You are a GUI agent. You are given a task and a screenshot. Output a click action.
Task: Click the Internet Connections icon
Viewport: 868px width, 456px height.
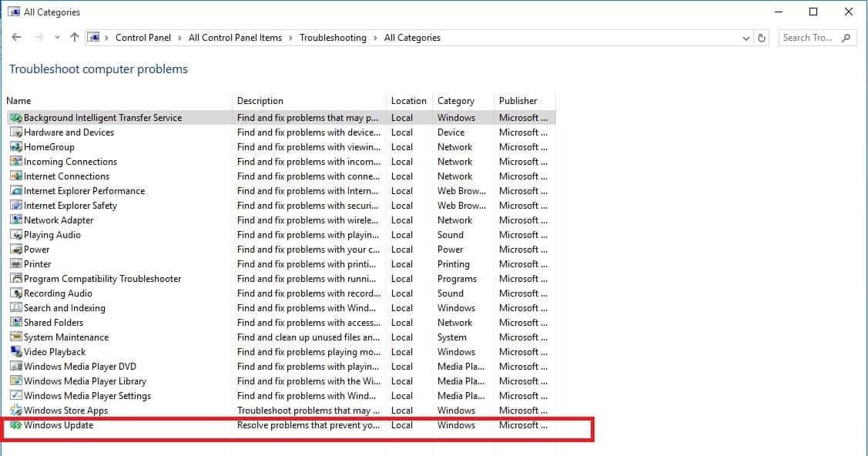point(16,176)
